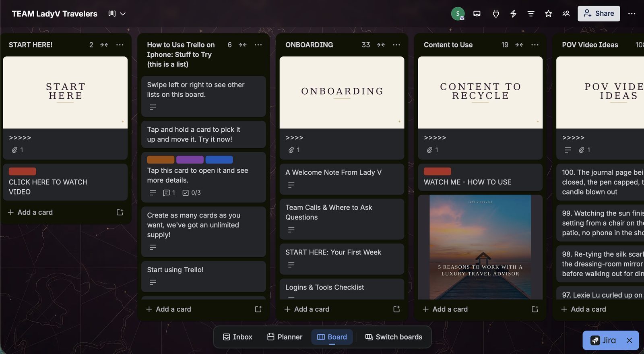Screen dimensions: 644x354
Task: Open the ONBOARDING cover card
Action: 342,108
